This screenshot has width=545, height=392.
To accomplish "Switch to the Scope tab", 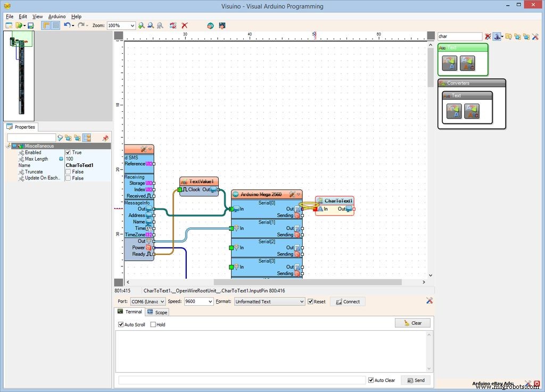I will [157, 312].
